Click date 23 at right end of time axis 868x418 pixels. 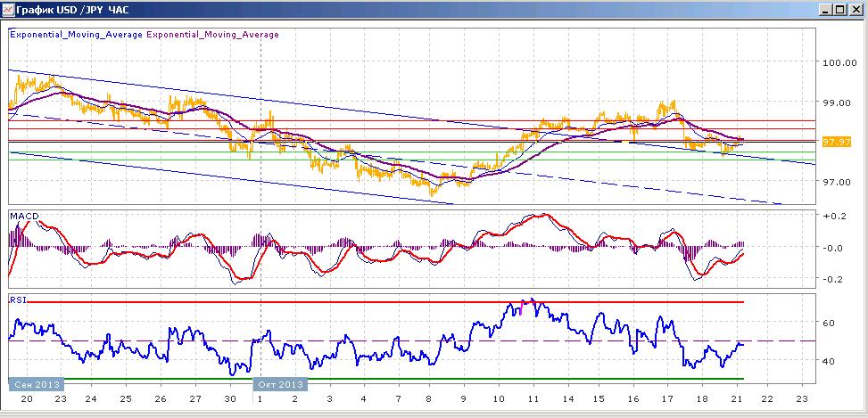tap(802, 399)
